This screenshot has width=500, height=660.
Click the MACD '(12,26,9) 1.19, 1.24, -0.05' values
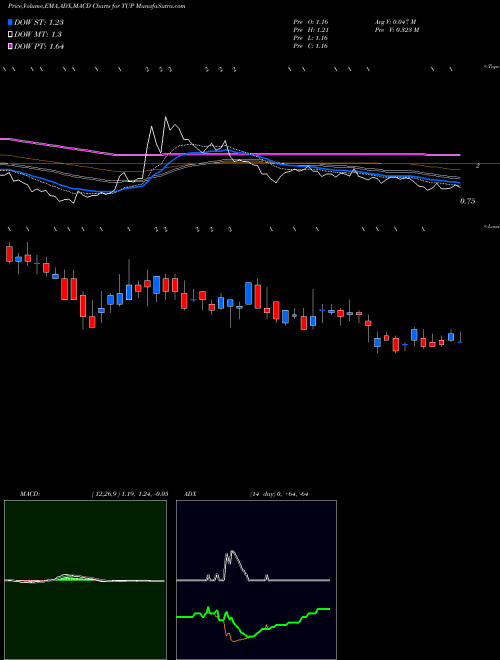tap(130, 494)
